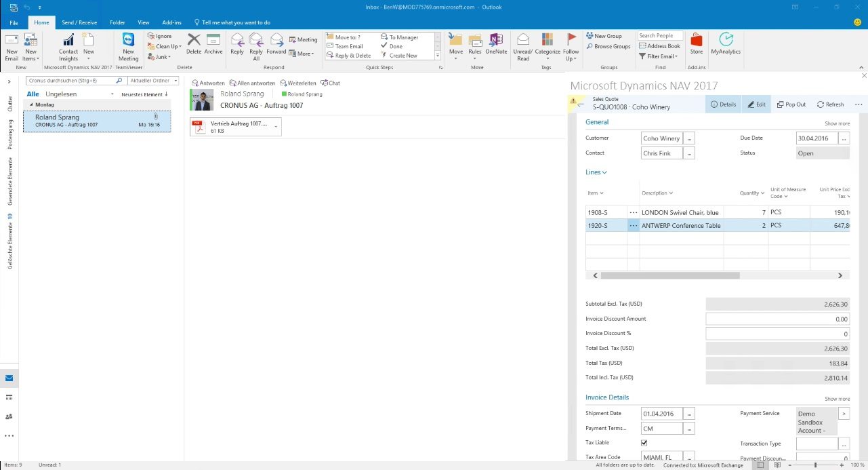
Task: Open the Categorize dropdown
Action: (547, 46)
